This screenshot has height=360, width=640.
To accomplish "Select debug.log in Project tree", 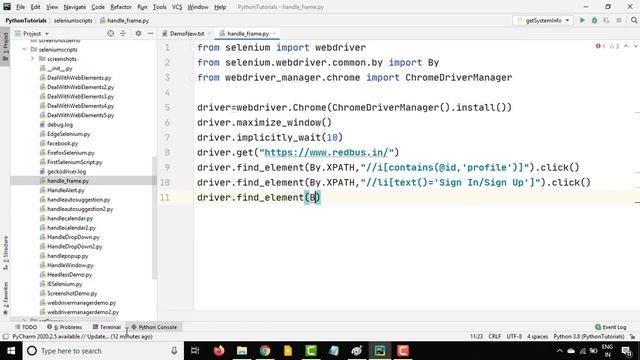I will click(60, 124).
